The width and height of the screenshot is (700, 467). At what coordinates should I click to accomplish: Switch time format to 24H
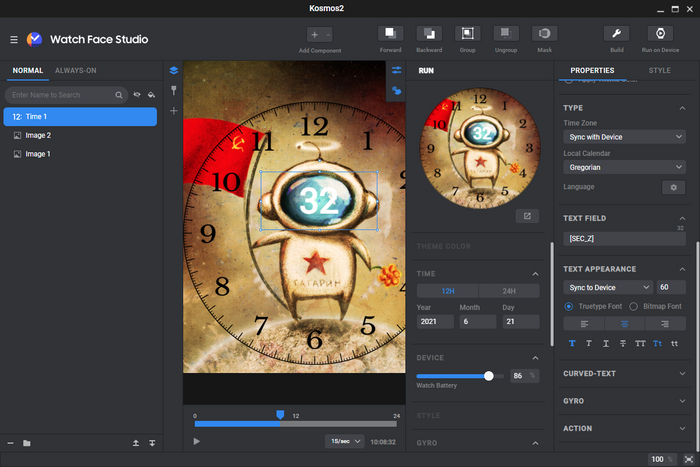[511, 290]
